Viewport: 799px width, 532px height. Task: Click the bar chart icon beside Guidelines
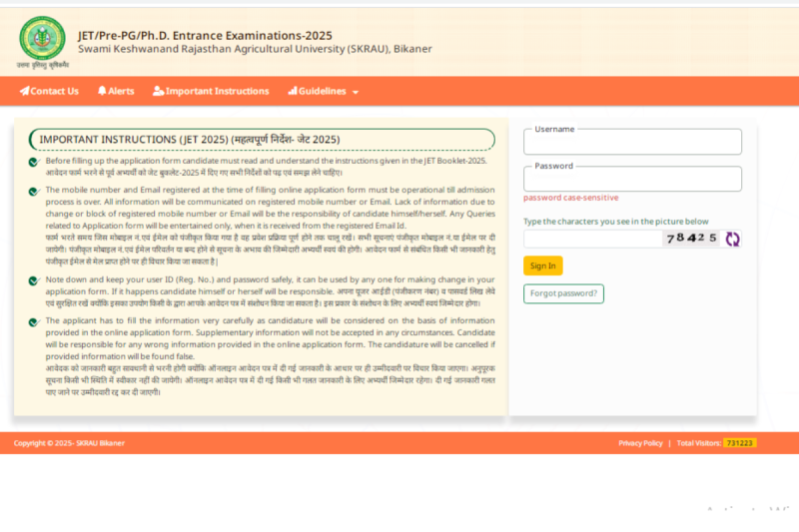[293, 91]
